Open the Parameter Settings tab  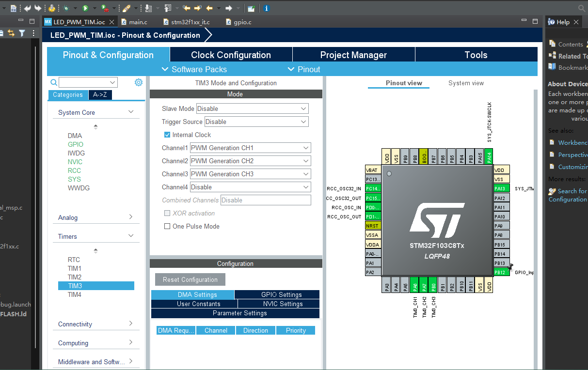tap(235, 313)
